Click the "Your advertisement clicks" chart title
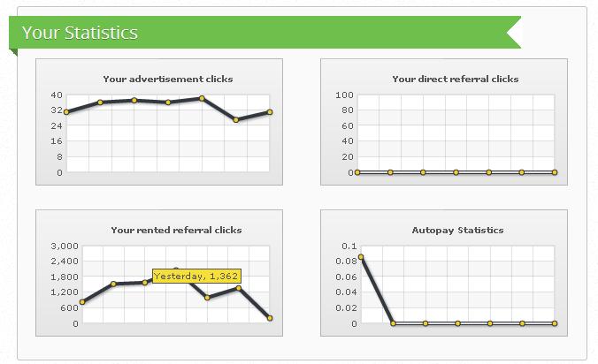The width and height of the screenshot is (598, 364). point(168,79)
